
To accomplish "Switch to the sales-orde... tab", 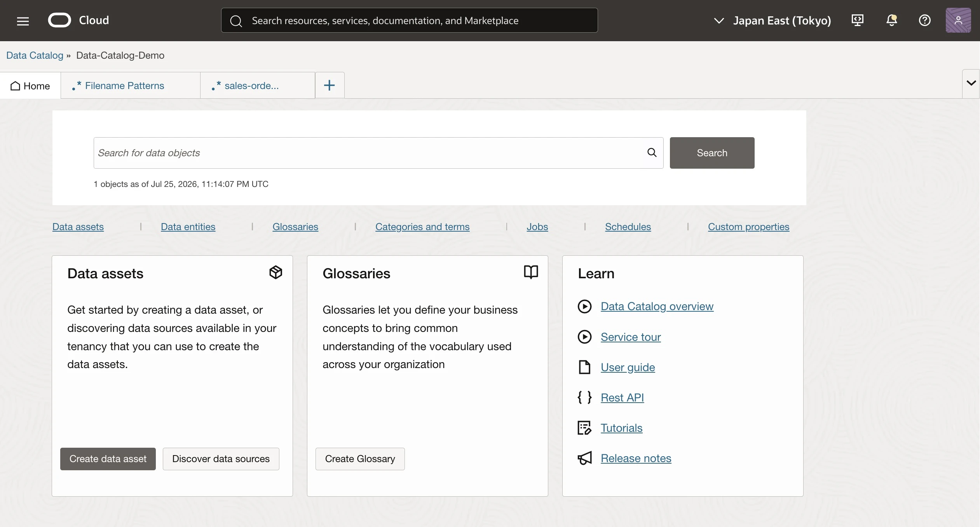I will tap(258, 86).
